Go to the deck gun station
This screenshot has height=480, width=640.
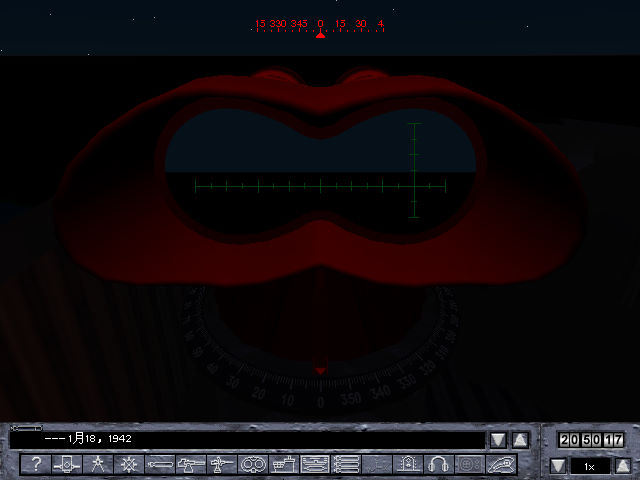(191, 464)
